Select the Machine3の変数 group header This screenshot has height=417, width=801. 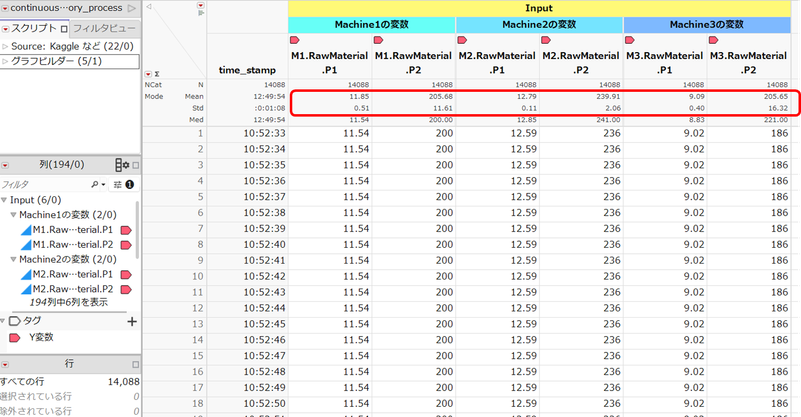click(x=707, y=25)
